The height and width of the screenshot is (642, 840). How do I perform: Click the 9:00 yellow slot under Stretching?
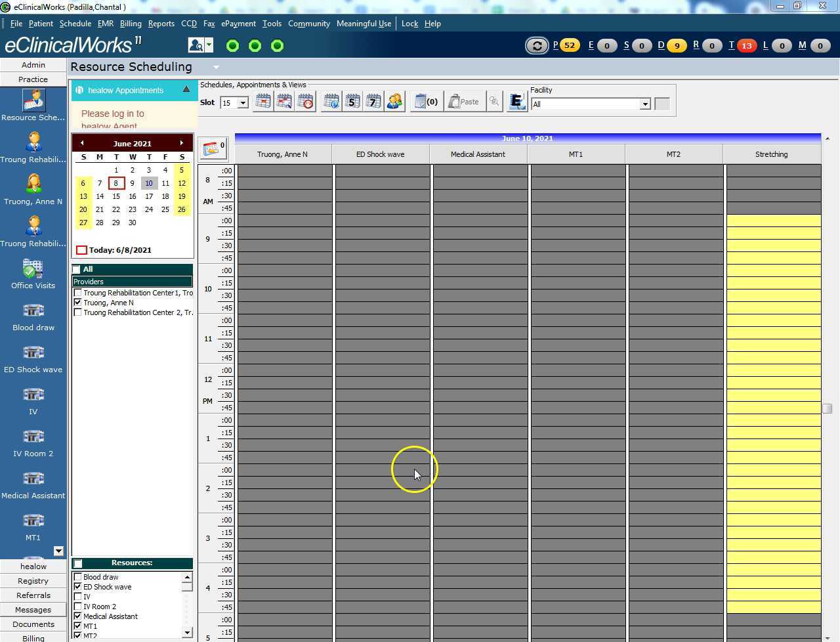773,221
